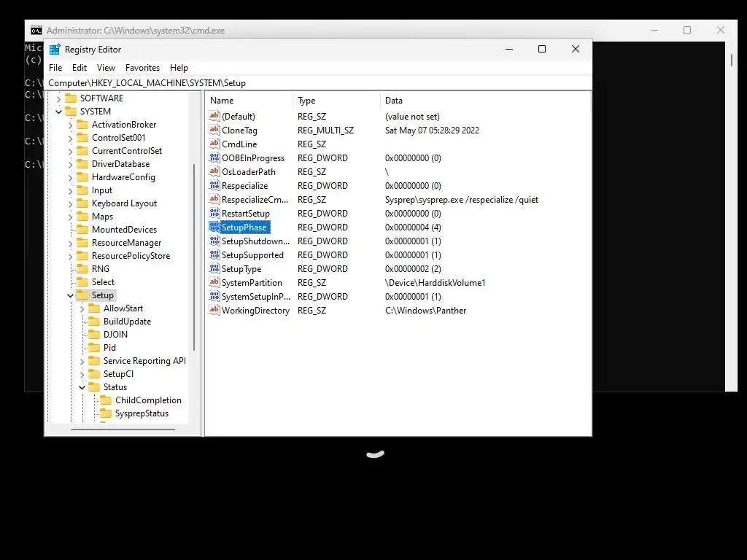Click the SysprepStatus folder icon
This screenshot has width=747, height=560.
point(107,413)
